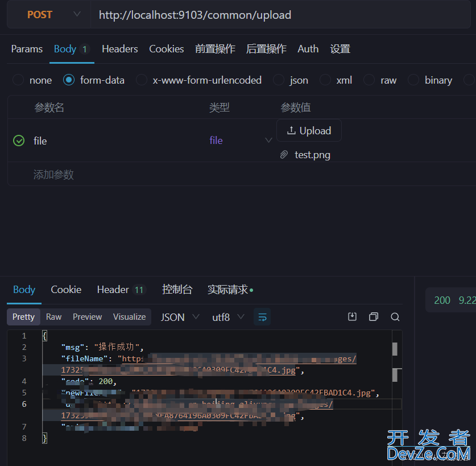476x466 pixels.
Task: Click the Upload button
Action: pyautogui.click(x=309, y=131)
